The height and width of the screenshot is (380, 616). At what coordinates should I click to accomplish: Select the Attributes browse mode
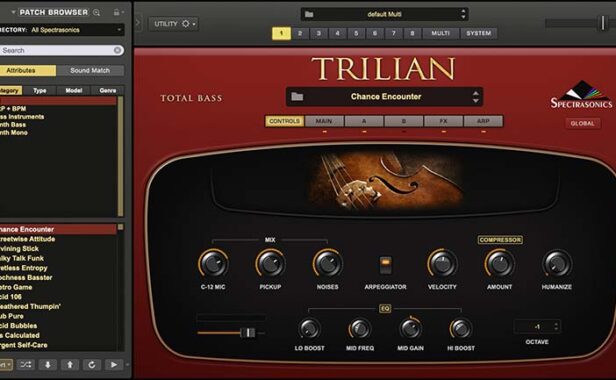click(x=28, y=70)
